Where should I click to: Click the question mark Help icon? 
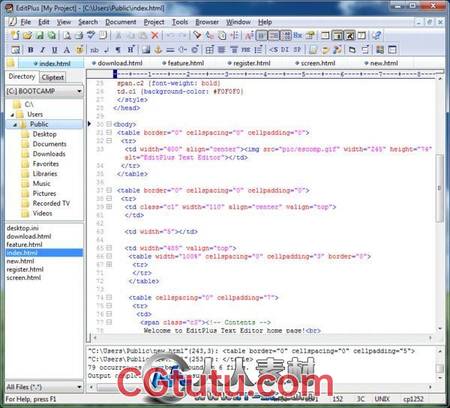point(377,35)
